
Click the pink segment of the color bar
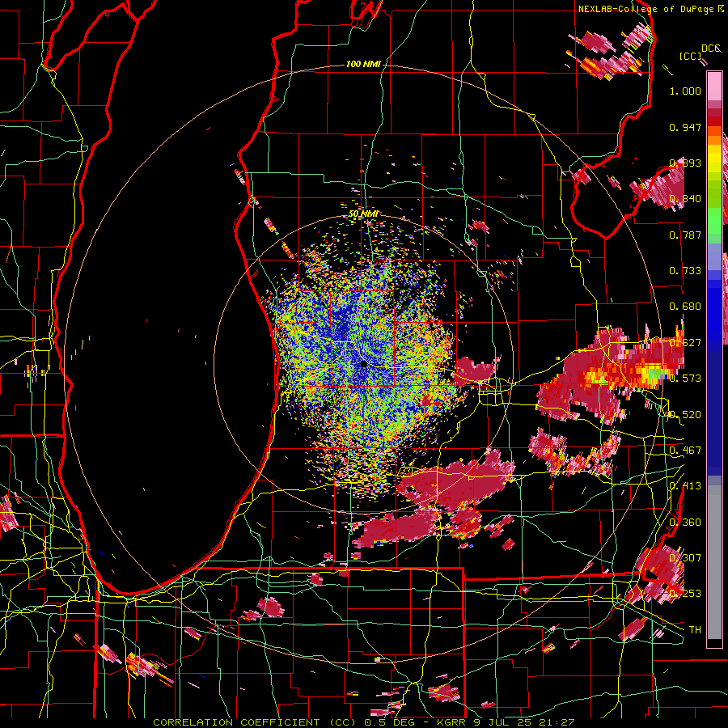(714, 87)
